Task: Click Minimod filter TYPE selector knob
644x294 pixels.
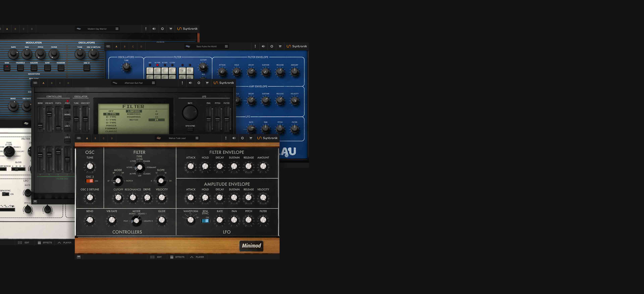Action: pos(140,167)
